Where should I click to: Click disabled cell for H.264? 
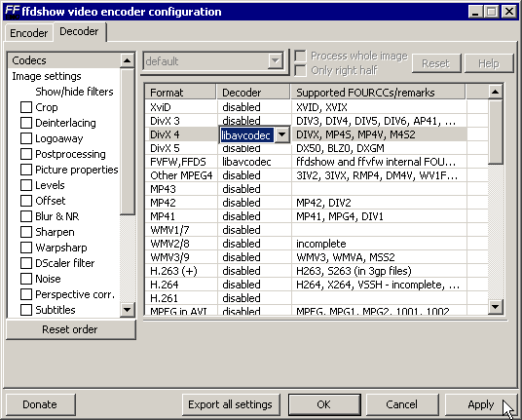(x=253, y=285)
